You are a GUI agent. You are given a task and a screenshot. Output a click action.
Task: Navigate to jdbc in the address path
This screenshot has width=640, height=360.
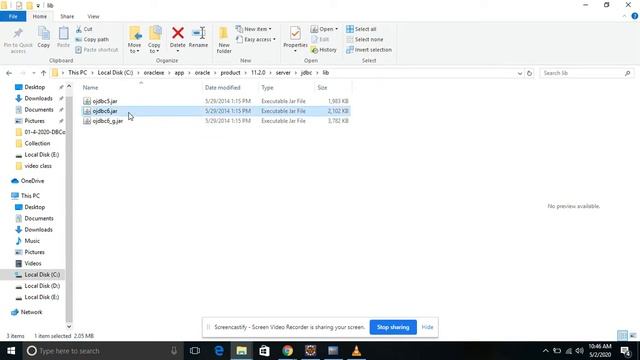(x=306, y=73)
